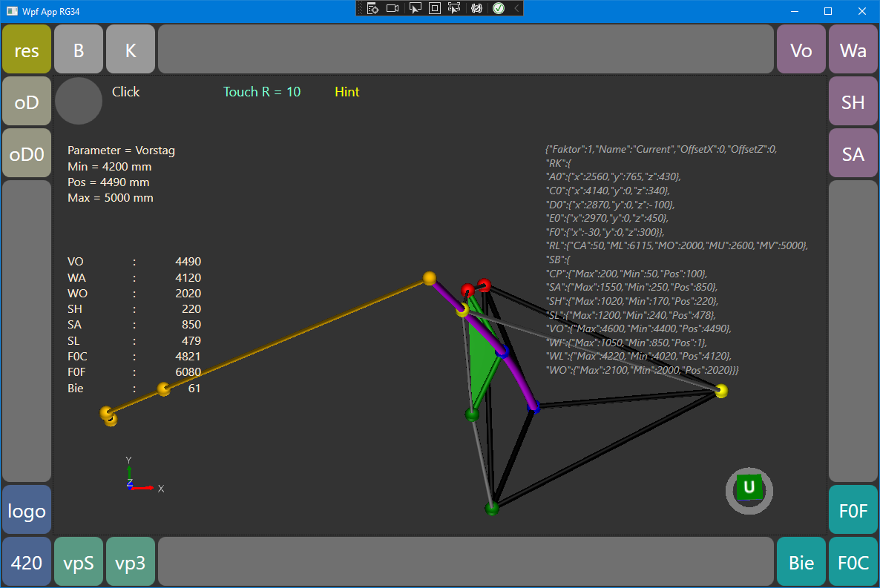The height and width of the screenshot is (588, 880).
Task: Click Track Focused Element icon in debug toolbar
Action: click(x=455, y=8)
